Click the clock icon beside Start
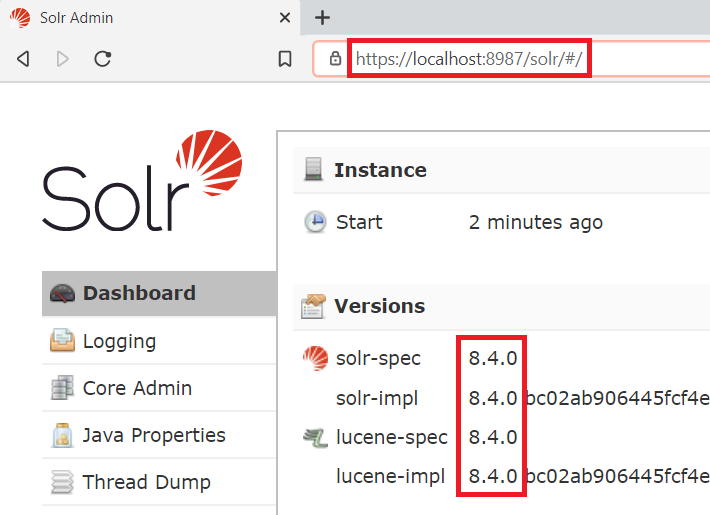This screenshot has height=515, width=710. (x=315, y=222)
